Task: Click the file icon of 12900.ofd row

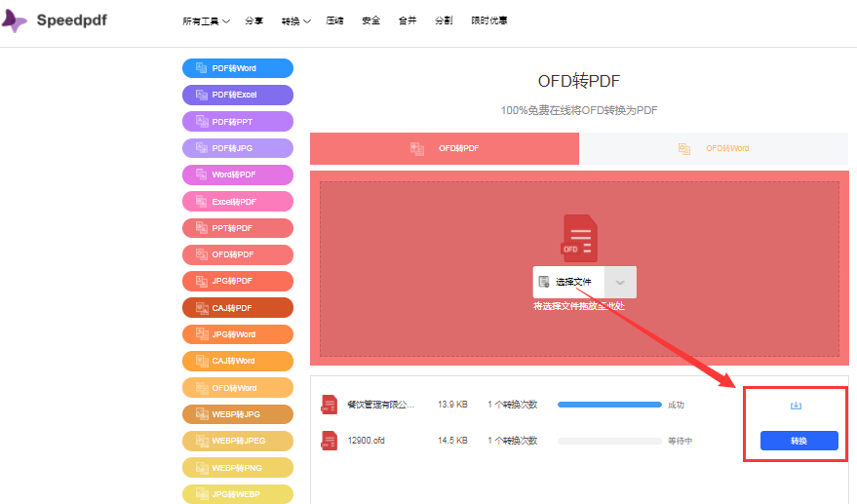Action: [x=329, y=440]
